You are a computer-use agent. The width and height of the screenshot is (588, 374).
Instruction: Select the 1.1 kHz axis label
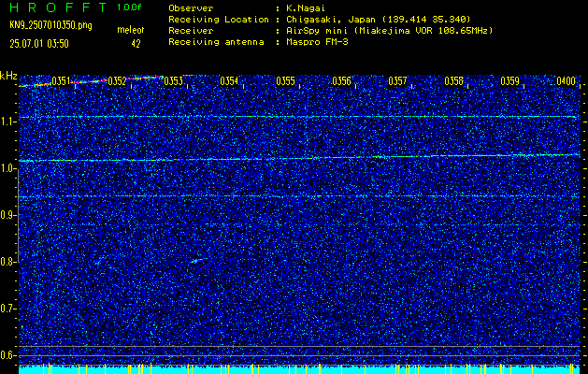(8, 122)
